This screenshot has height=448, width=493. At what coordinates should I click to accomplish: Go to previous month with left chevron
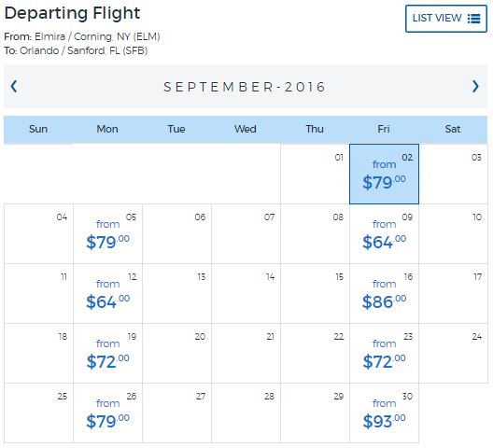point(14,86)
